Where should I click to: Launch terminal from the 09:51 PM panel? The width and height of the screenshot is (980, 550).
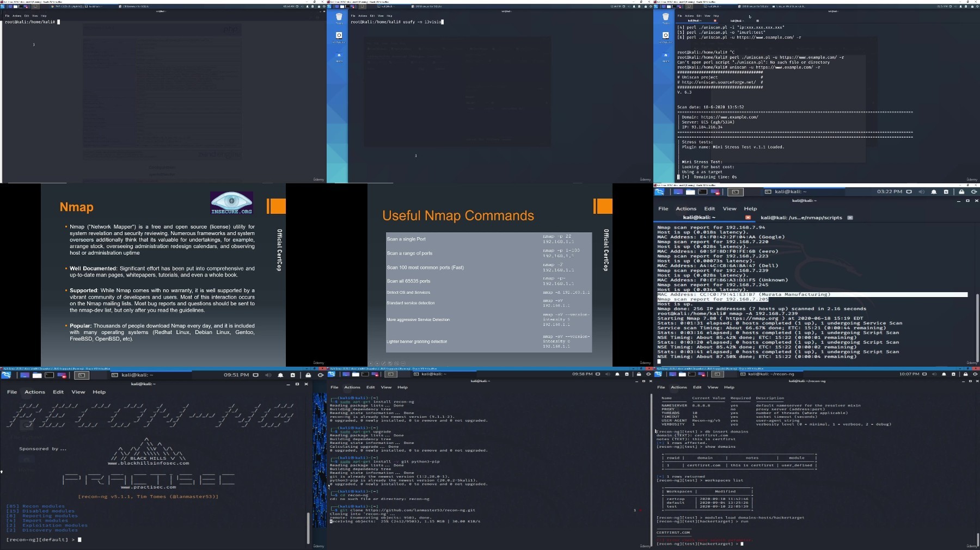click(x=50, y=375)
